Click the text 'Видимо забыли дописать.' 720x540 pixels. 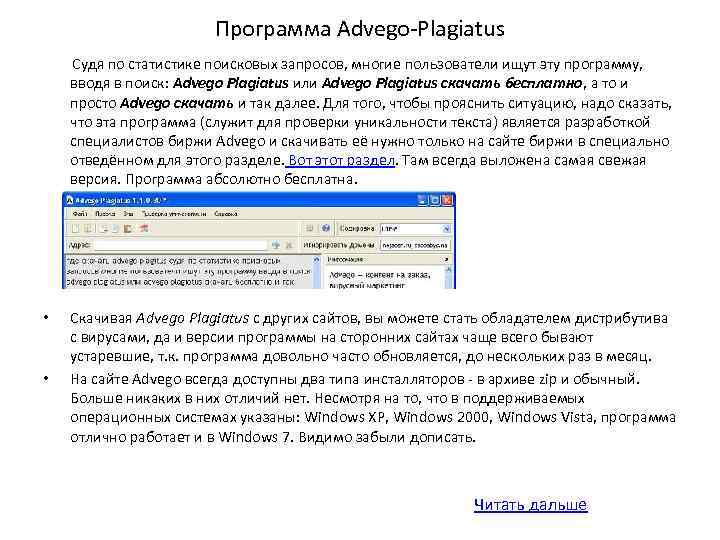pos(387,437)
